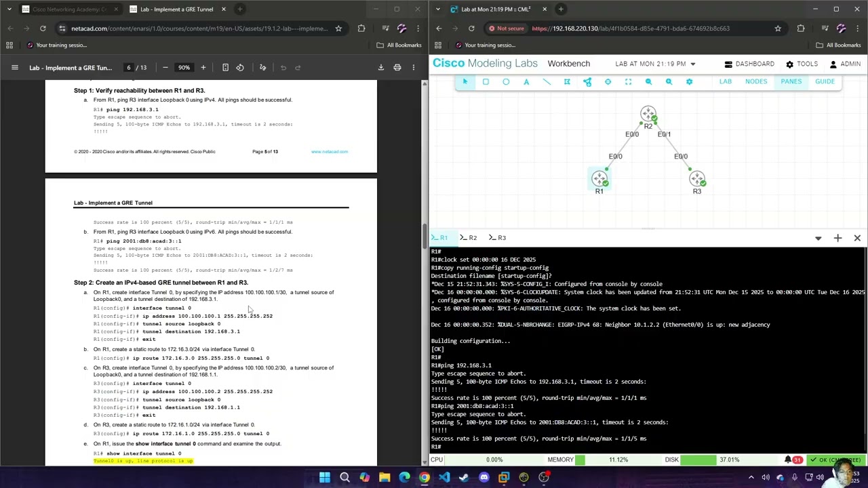The image size is (868, 488).
Task: Reload the CML browser page
Action: point(471,28)
